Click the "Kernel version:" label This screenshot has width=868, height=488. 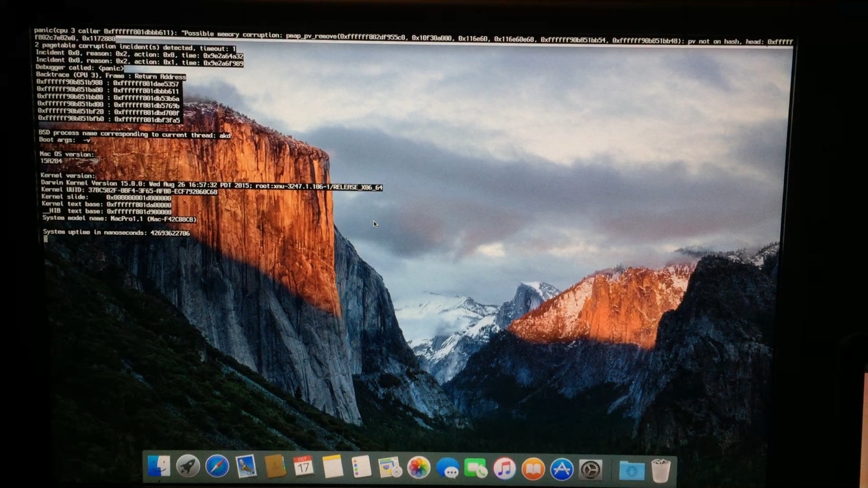click(68, 176)
